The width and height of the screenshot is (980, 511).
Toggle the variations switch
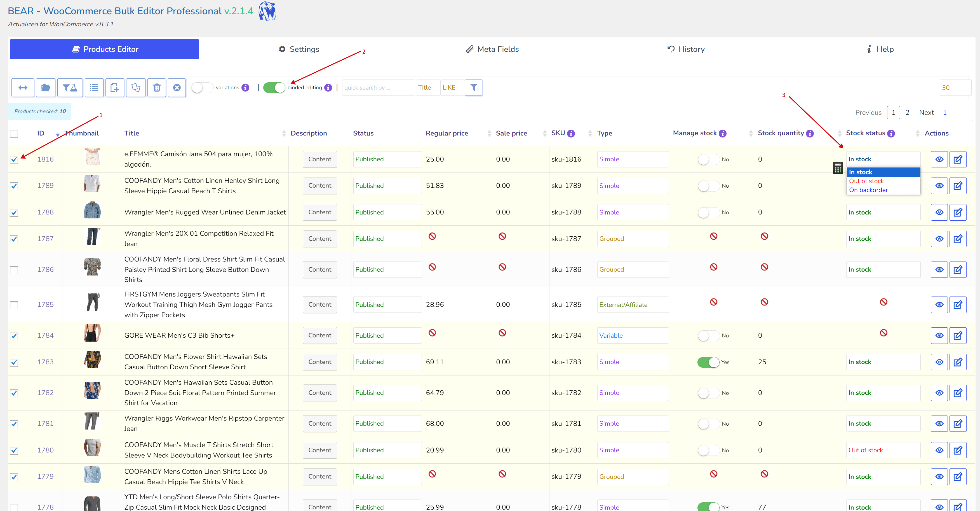point(202,88)
